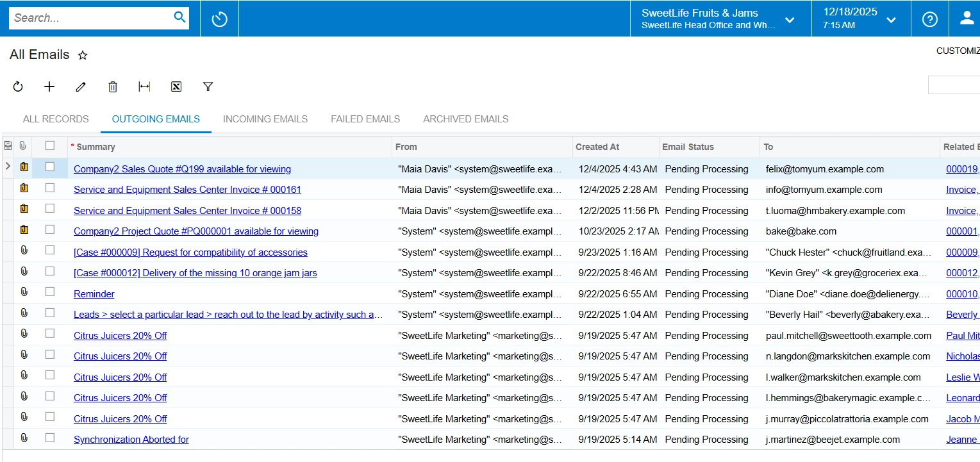
Task: Open the Archived Emails tab
Action: pyautogui.click(x=466, y=119)
